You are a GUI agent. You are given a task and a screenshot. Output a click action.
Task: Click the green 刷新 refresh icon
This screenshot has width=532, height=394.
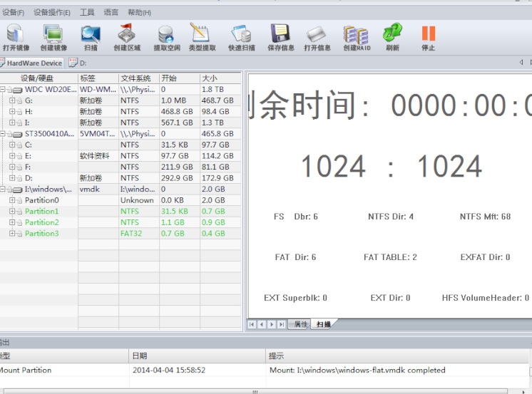(x=392, y=37)
